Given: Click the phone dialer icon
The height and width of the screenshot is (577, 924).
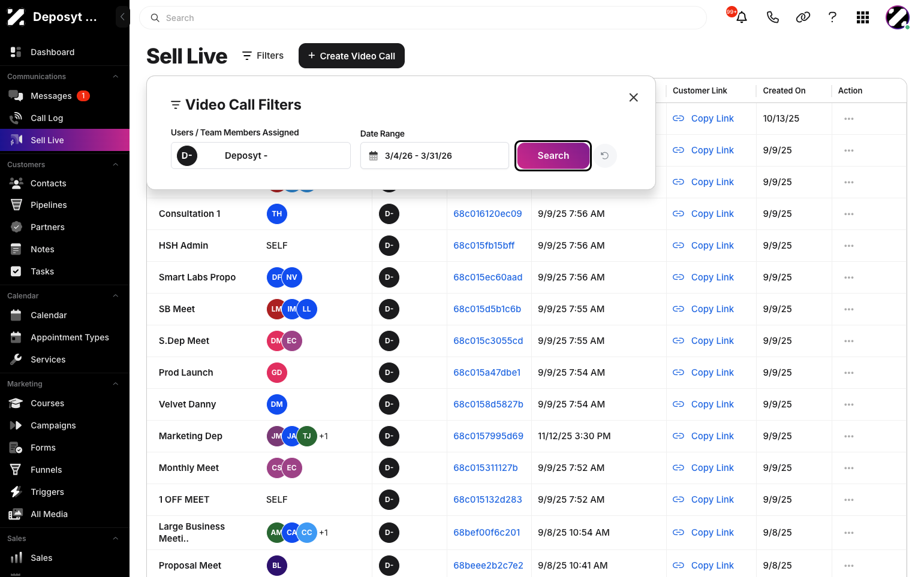Looking at the screenshot, I should pyautogui.click(x=772, y=17).
